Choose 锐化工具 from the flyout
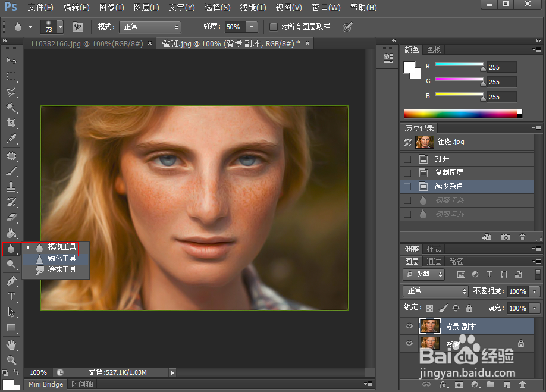 pyautogui.click(x=62, y=258)
